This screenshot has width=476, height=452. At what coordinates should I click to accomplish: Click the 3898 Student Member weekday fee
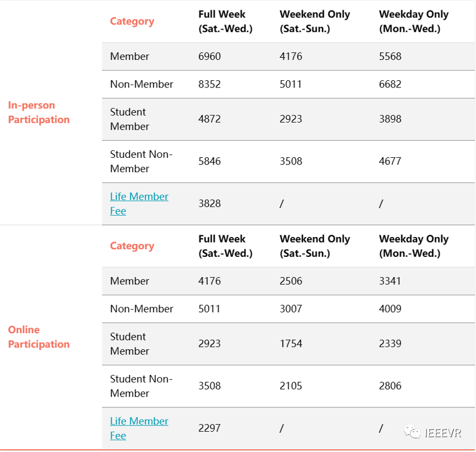click(390, 119)
